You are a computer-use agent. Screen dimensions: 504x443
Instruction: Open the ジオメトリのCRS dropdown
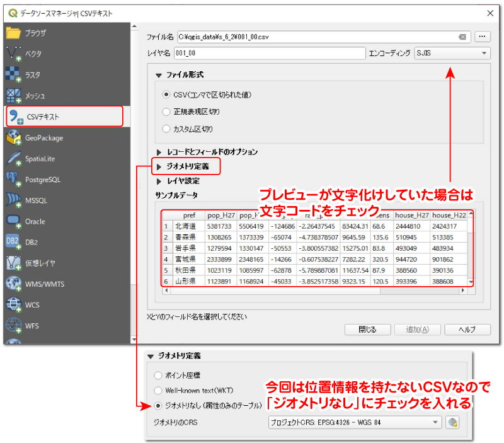tap(355, 422)
